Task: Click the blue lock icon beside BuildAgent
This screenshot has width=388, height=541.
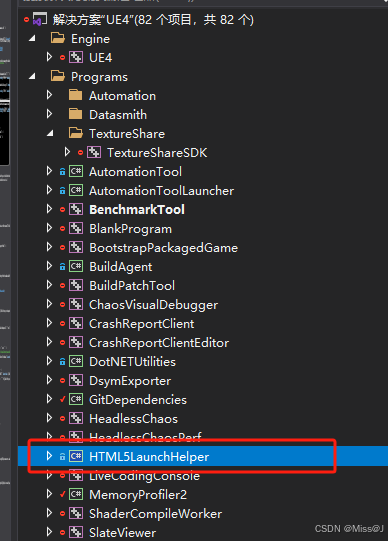Action: point(62,266)
